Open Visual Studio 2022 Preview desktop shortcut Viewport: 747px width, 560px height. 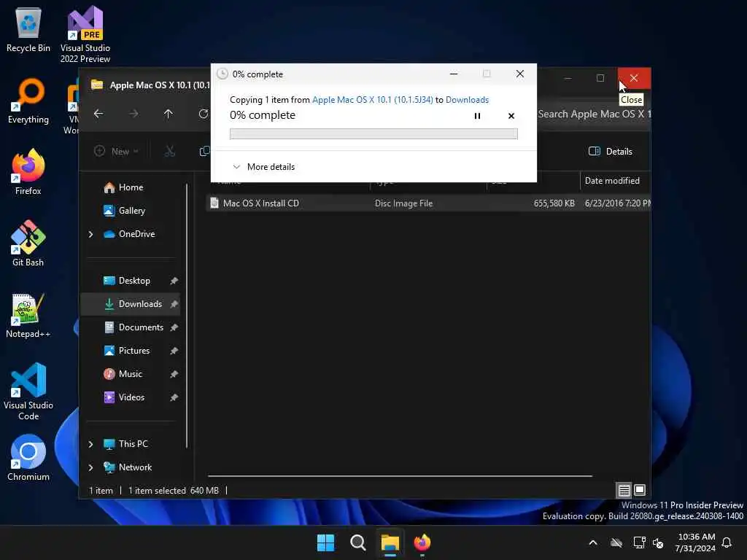[85, 34]
